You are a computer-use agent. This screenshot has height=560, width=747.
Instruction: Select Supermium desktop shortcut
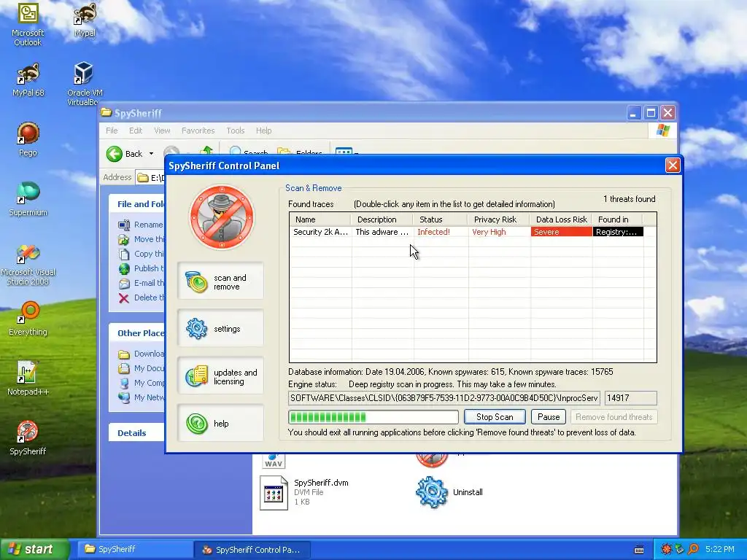tap(28, 199)
